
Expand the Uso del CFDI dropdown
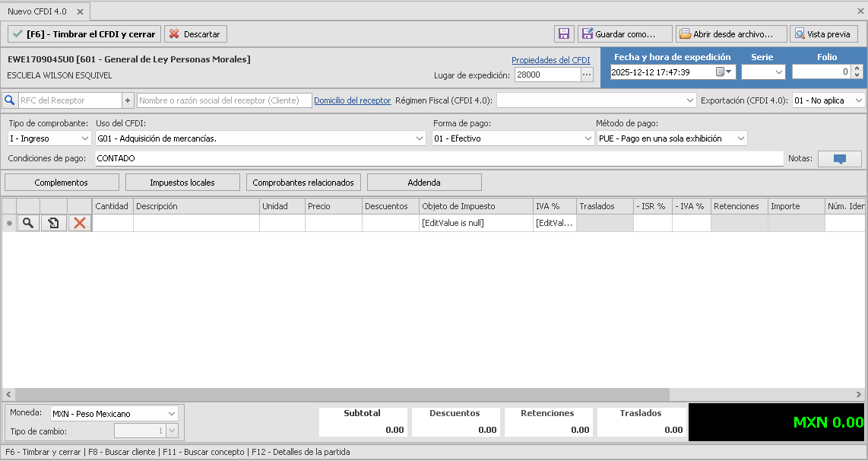420,138
